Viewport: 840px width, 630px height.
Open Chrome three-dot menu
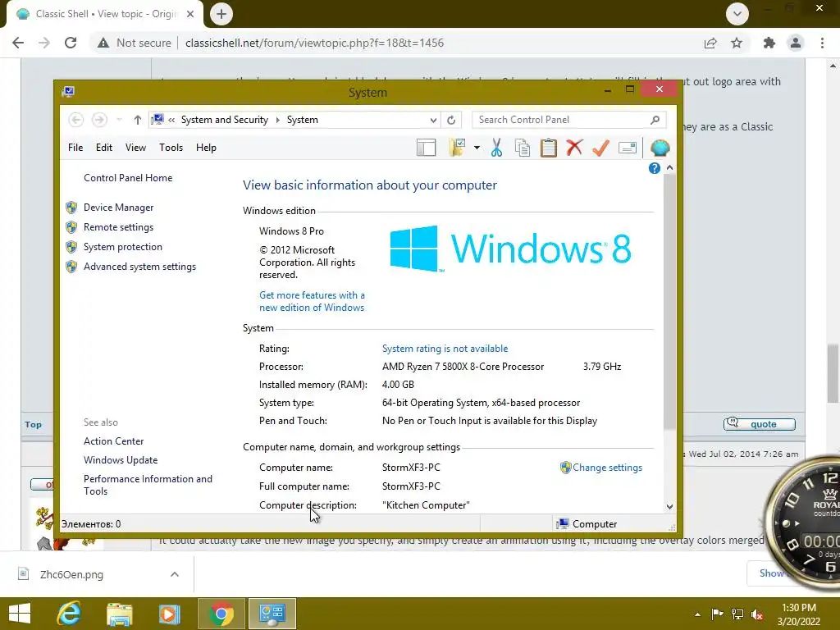click(822, 43)
